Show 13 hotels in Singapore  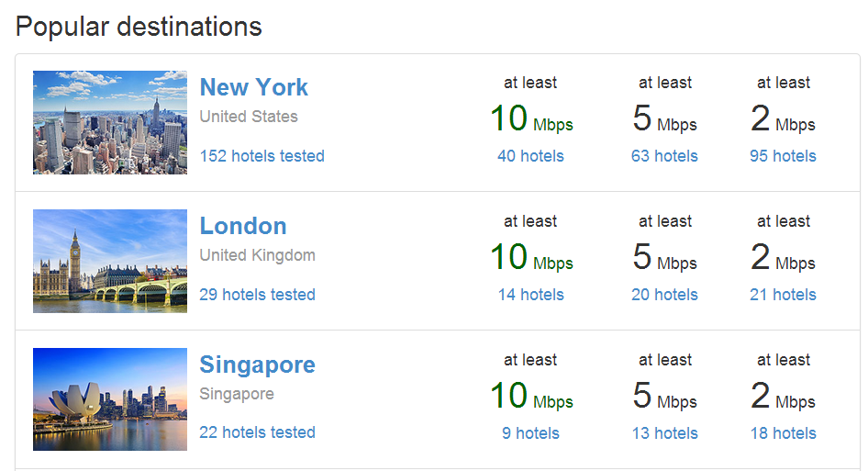click(664, 433)
